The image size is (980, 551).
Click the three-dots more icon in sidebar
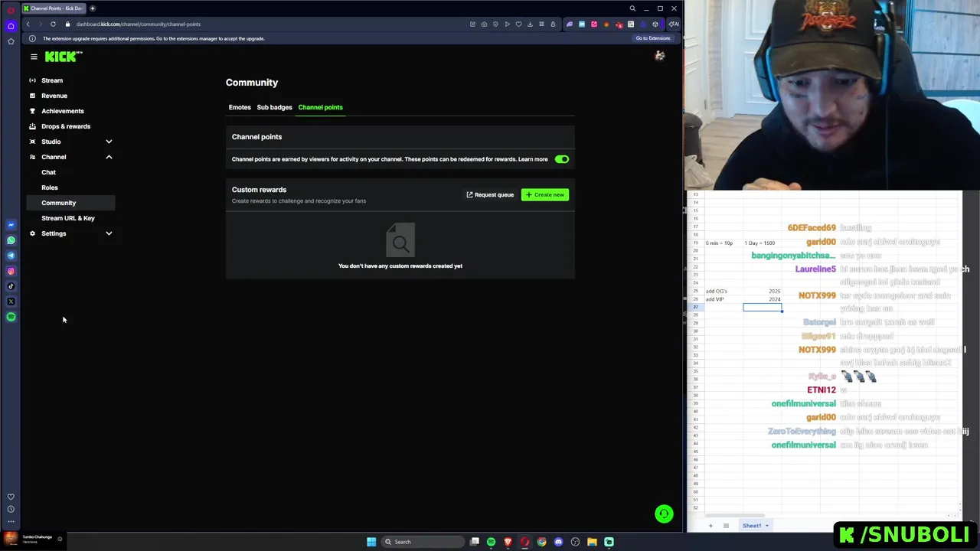11,521
